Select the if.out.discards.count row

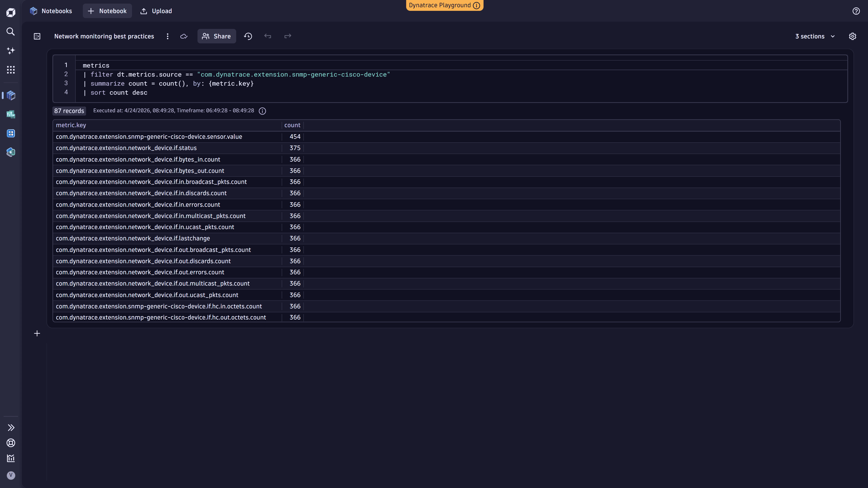point(446,261)
